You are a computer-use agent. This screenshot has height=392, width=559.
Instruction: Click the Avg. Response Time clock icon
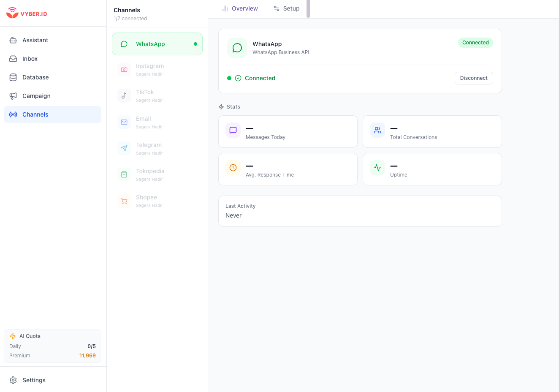click(x=233, y=168)
